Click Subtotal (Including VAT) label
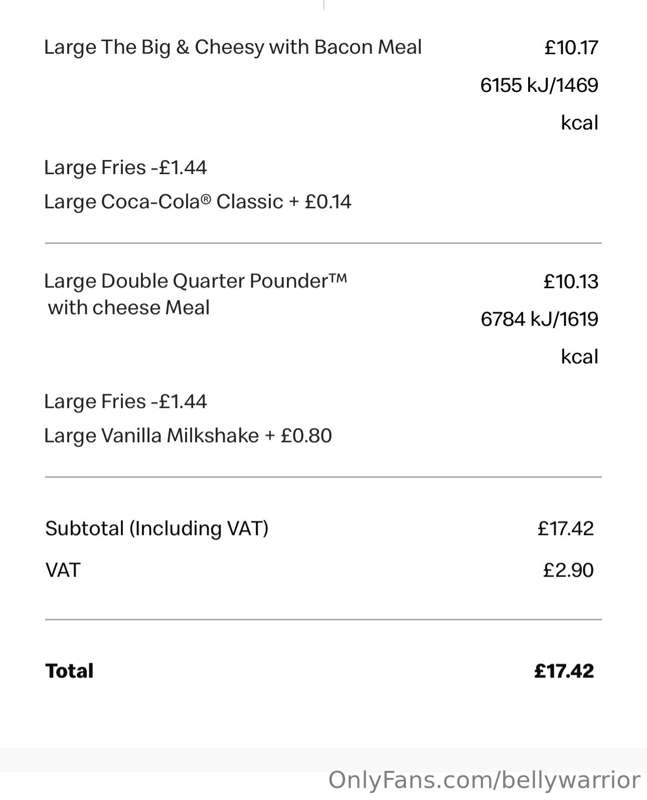Image resolution: width=647 pixels, height=800 pixels. point(157,529)
